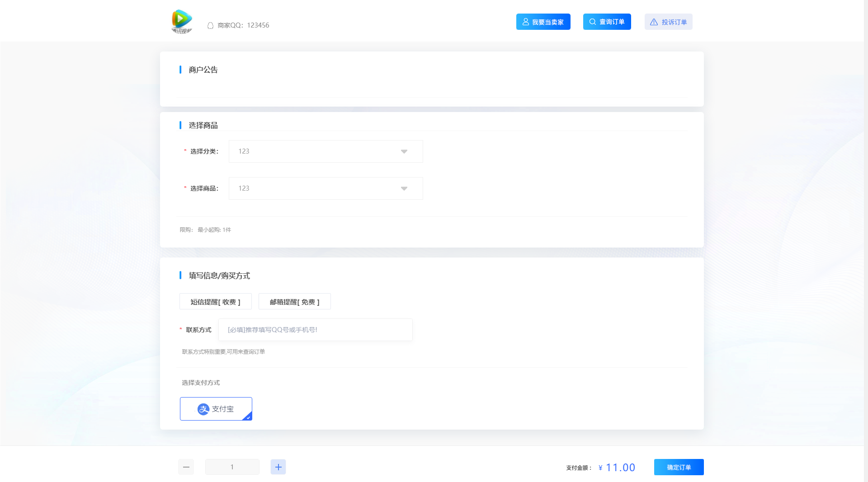Image resolution: width=868 pixels, height=482 pixels.
Task: Click the arrow of 选择分类 dropdown
Action: coord(404,152)
